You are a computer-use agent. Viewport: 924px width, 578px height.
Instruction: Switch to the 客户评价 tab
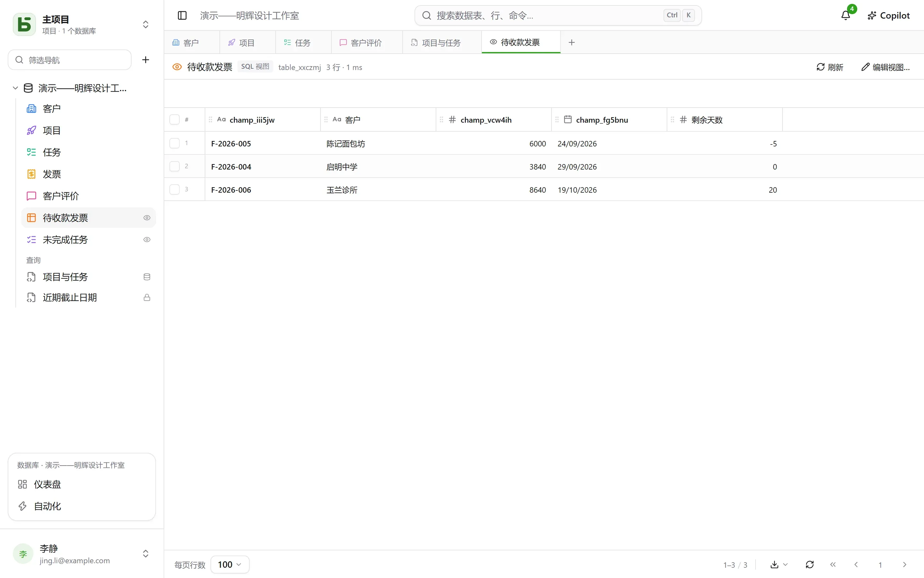pyautogui.click(x=367, y=42)
